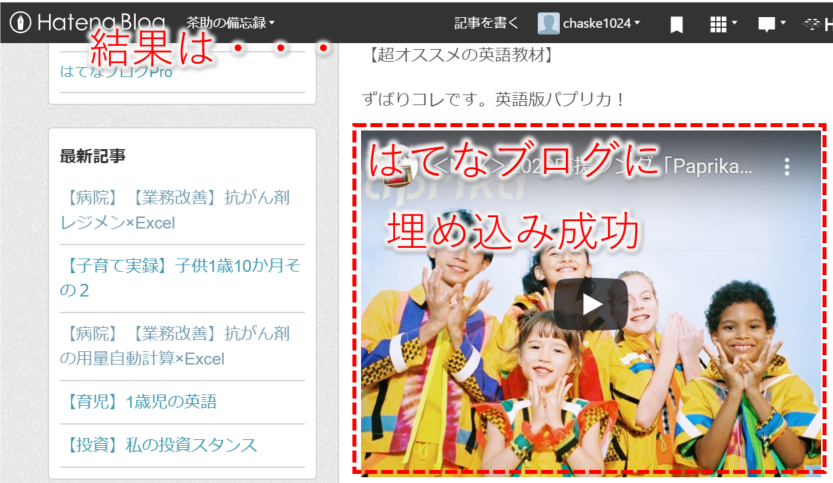Screen dimensions: 833x483
Task: Click the YouTube channel avatar on video
Action: click(x=395, y=166)
